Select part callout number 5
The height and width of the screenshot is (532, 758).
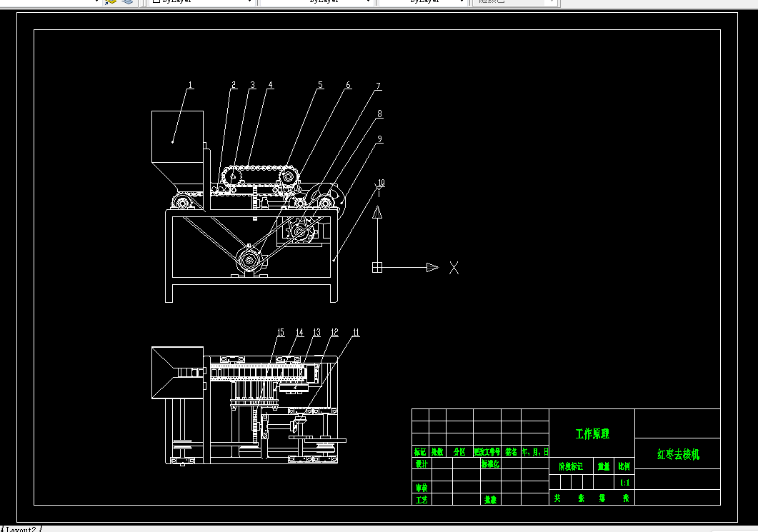tap(320, 85)
